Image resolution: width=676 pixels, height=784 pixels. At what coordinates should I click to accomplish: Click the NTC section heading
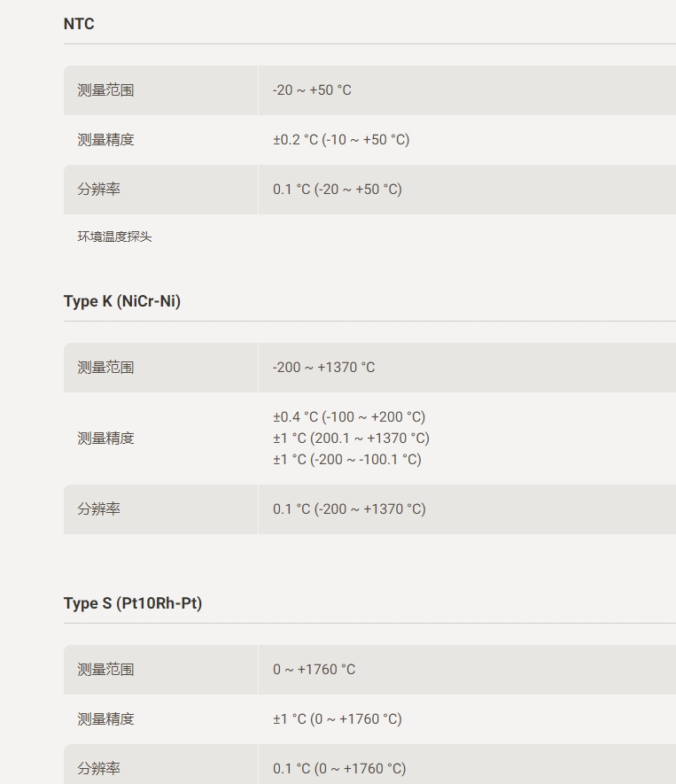tap(79, 24)
